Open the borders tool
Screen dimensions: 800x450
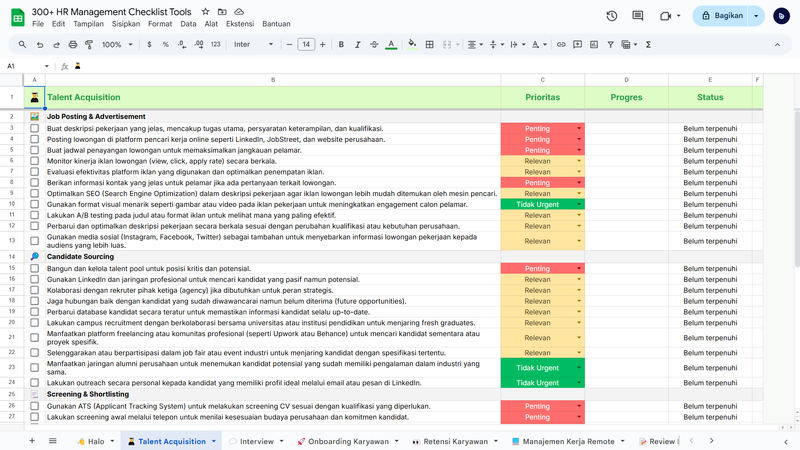pos(430,45)
